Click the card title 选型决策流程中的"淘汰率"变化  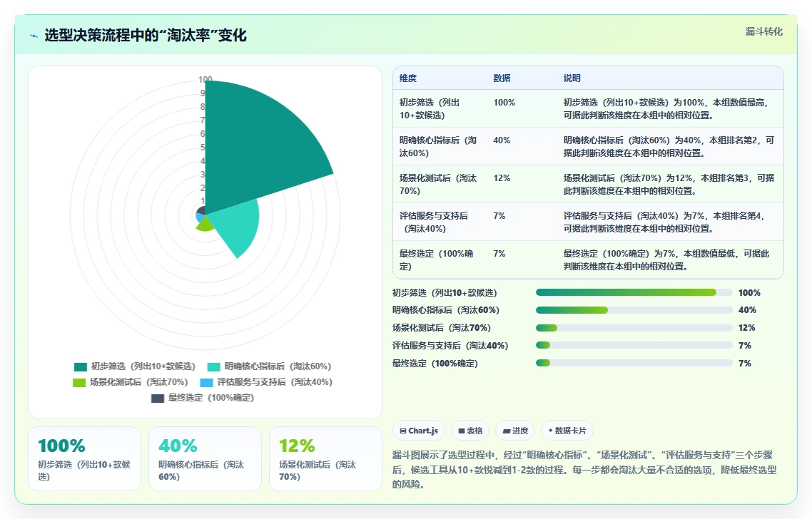pyautogui.click(x=146, y=35)
